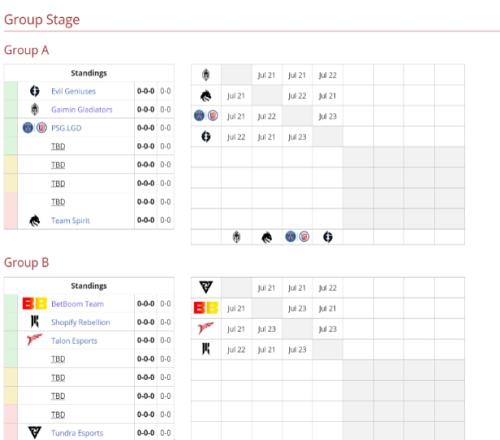Screen dimensions: 500x440
Task: Click Talon Esports logo in Group B standings
Action: pyautogui.click(x=35, y=340)
